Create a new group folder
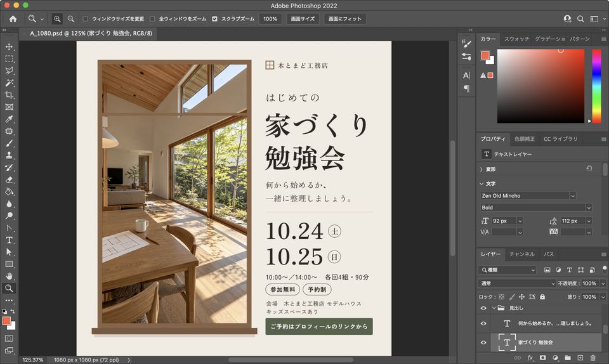Viewport: 609px width, 364px height. pyautogui.click(x=568, y=358)
